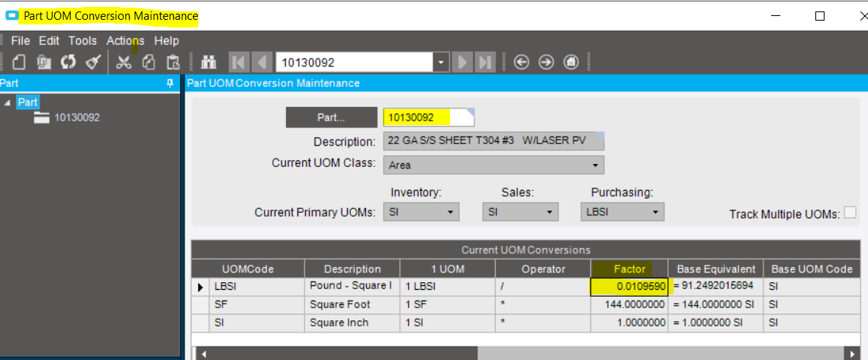Click the Delete trash can toolbar icon

click(43, 62)
